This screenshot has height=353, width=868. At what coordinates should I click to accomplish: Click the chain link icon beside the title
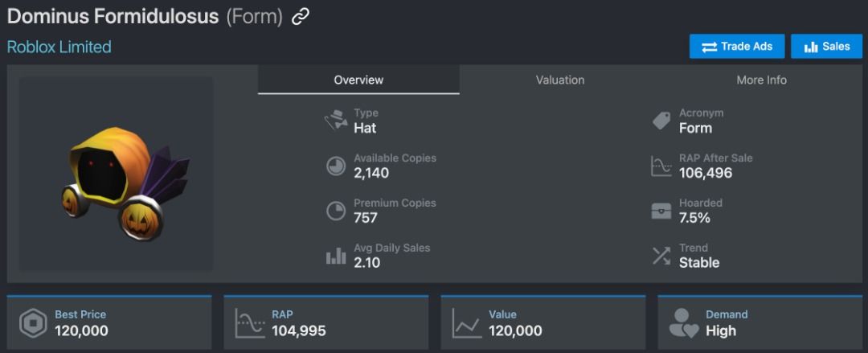point(301,16)
